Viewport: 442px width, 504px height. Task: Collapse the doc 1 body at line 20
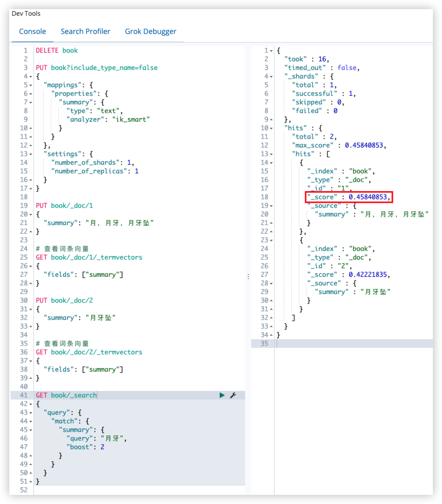[31, 214]
